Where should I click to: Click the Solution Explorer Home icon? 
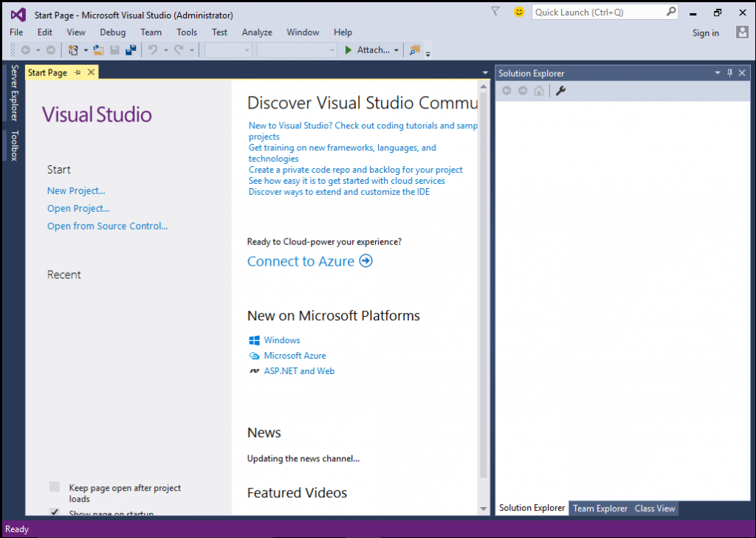click(539, 91)
